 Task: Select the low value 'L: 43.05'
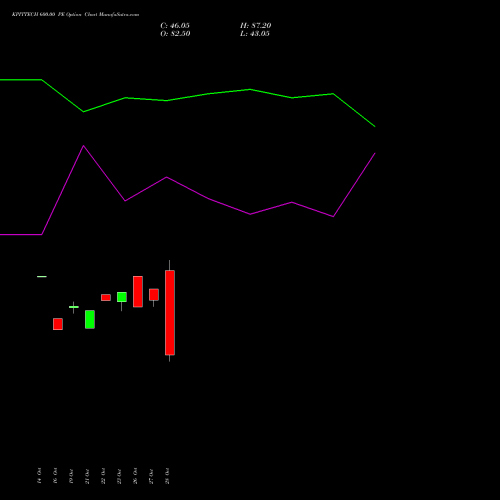(255, 34)
